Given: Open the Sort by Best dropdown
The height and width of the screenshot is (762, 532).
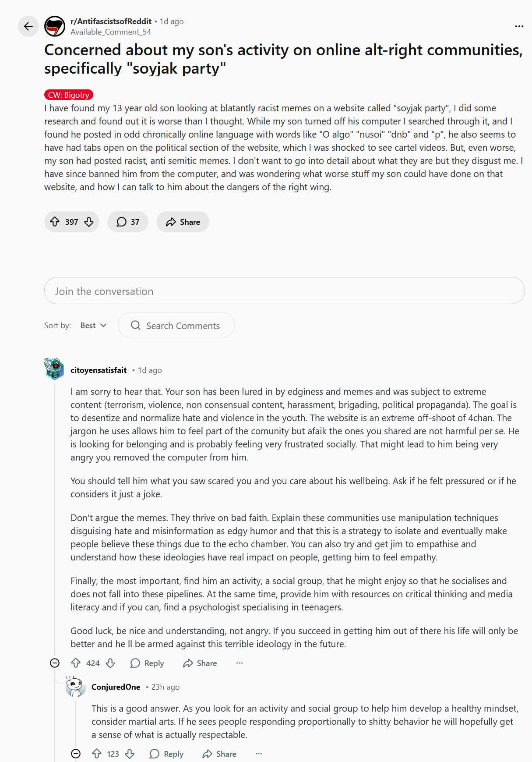Looking at the screenshot, I should pyautogui.click(x=93, y=325).
